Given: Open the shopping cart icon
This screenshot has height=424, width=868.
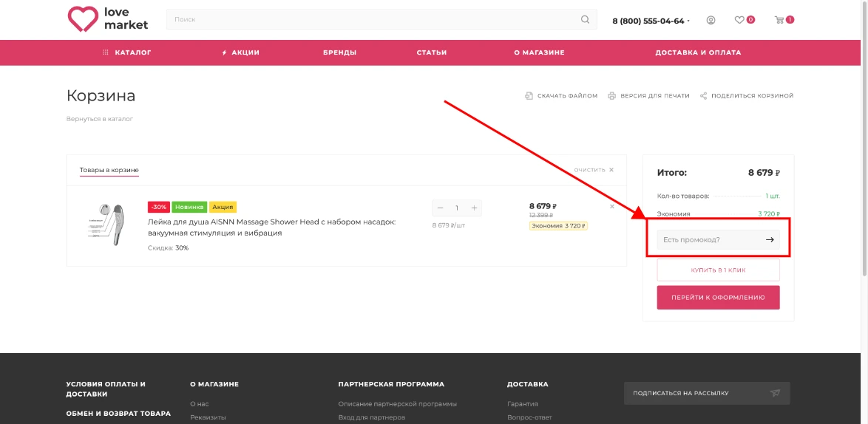Looking at the screenshot, I should coord(779,20).
